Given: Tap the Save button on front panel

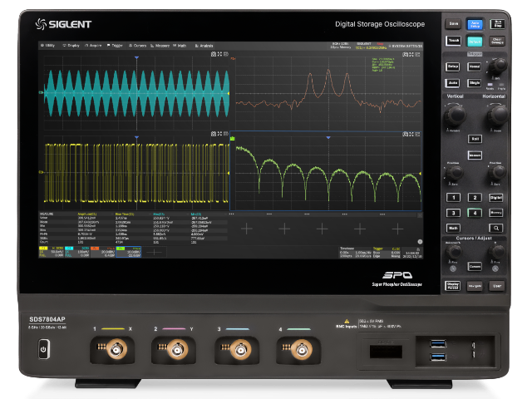Looking at the screenshot, I should [x=453, y=24].
